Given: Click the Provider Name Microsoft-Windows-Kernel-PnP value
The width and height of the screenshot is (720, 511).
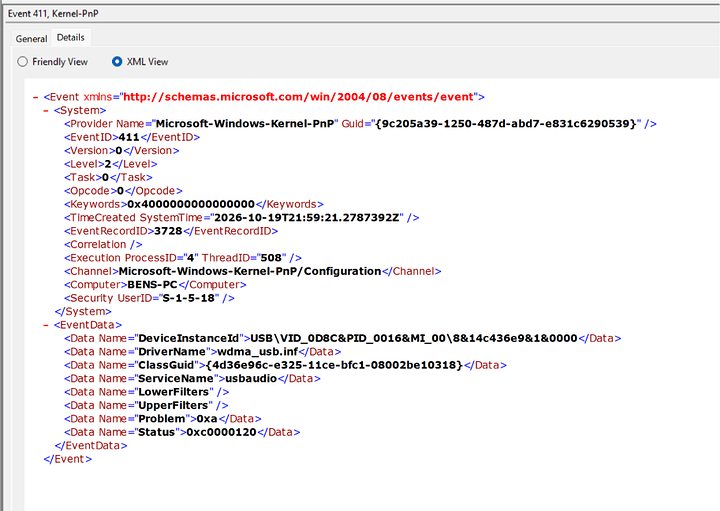Looking at the screenshot, I should pyautogui.click(x=245, y=124).
